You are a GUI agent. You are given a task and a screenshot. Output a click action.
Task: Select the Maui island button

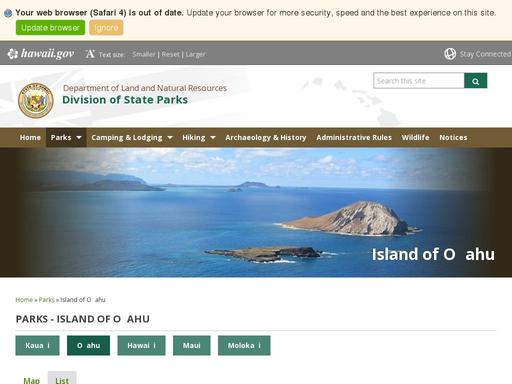192,345
